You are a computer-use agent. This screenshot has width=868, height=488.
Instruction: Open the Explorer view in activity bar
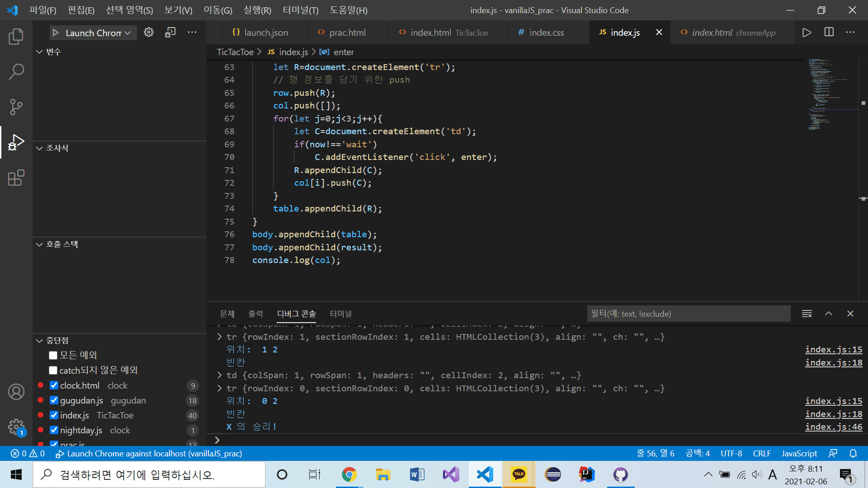coord(16,37)
